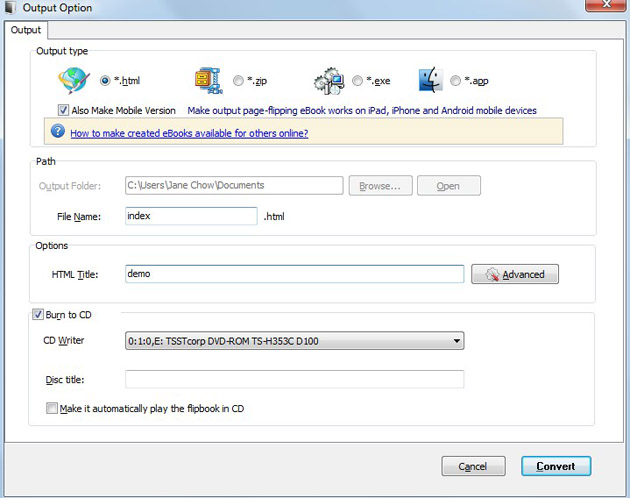Switch to the Output tab
The height and width of the screenshot is (498, 630).
coord(26,30)
